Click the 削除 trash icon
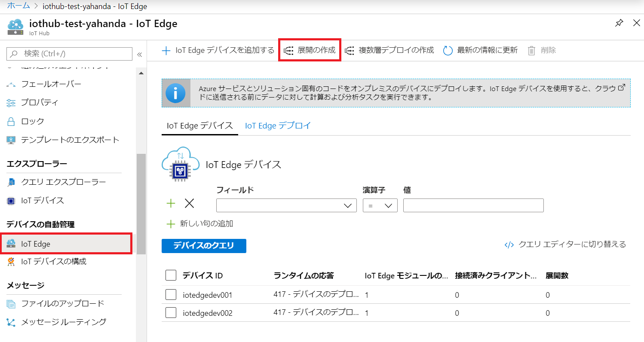The width and height of the screenshot is (644, 342). point(532,51)
